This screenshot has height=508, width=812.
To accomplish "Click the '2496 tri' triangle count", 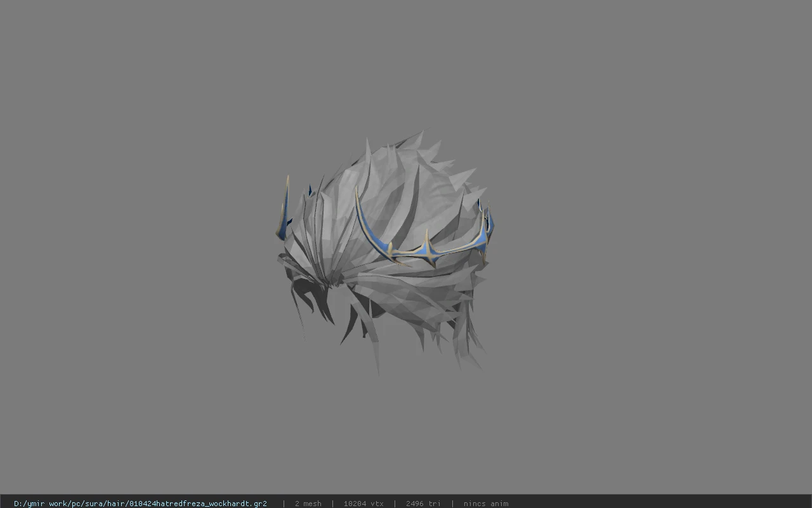I will click(423, 504).
